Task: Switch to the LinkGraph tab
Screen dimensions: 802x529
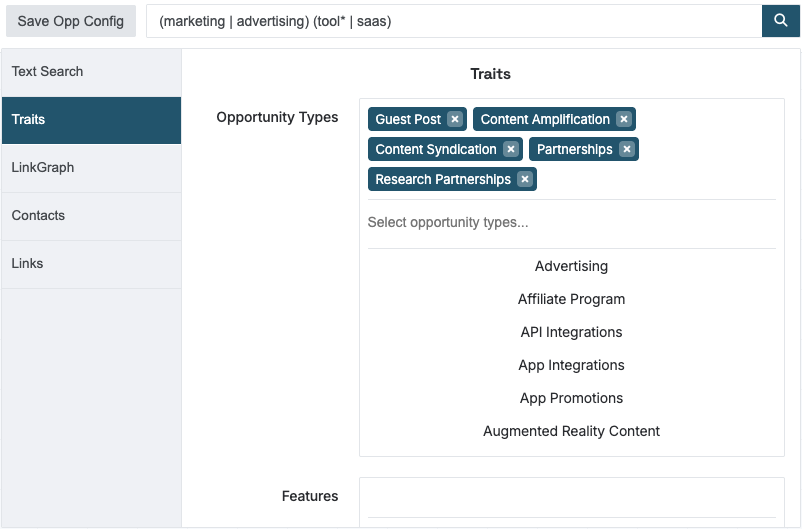Action: (x=92, y=168)
